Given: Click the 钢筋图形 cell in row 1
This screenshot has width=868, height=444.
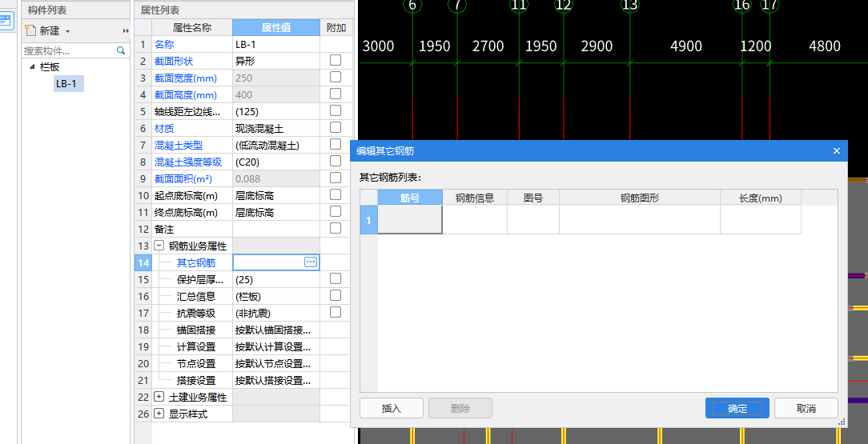Looking at the screenshot, I should tap(640, 219).
